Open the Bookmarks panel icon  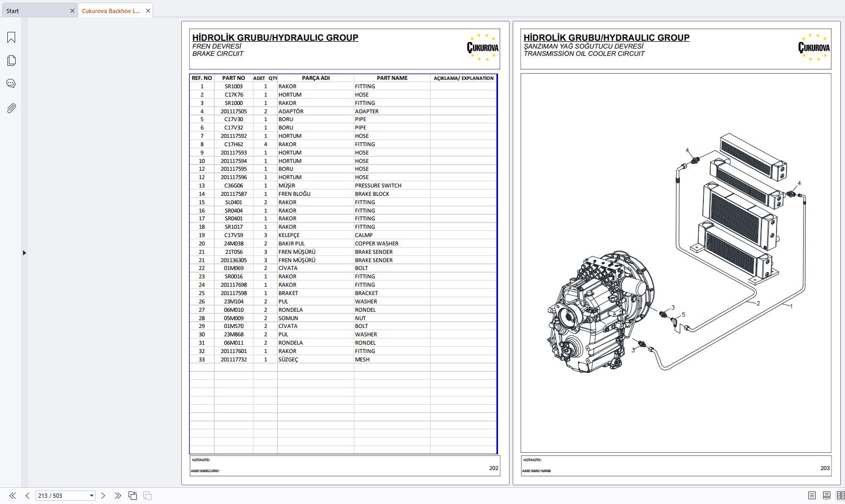coord(11,37)
